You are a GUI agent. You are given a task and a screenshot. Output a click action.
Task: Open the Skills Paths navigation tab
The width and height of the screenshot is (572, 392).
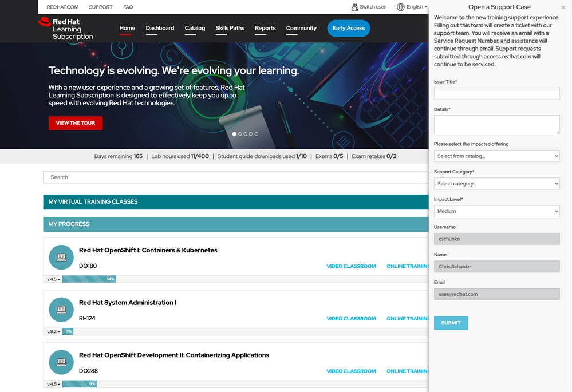tap(230, 28)
